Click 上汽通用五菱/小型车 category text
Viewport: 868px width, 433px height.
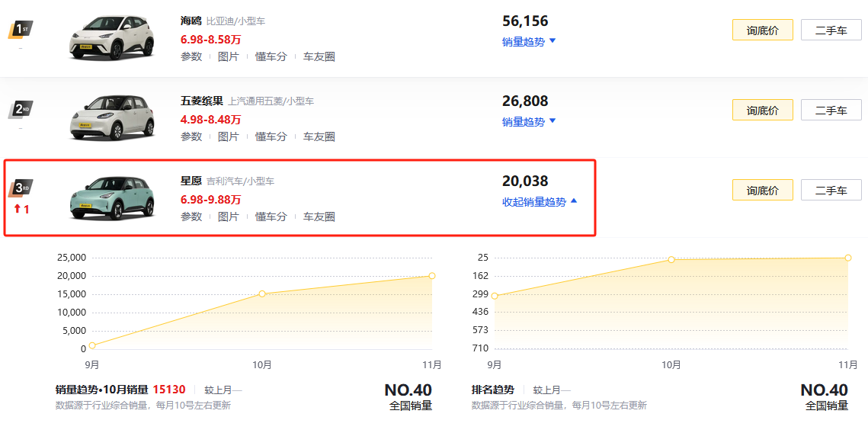click(x=271, y=102)
